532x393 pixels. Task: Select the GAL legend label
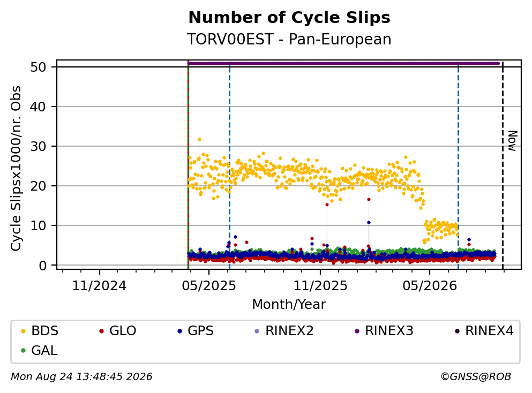(44, 351)
